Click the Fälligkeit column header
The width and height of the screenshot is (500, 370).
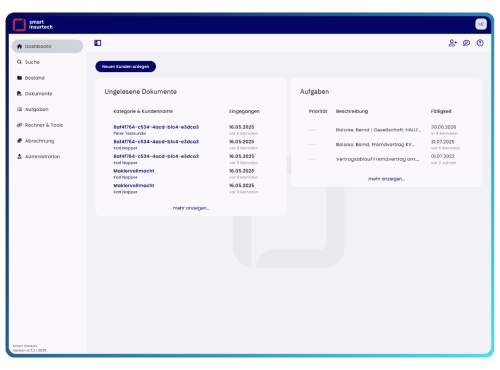pyautogui.click(x=441, y=111)
